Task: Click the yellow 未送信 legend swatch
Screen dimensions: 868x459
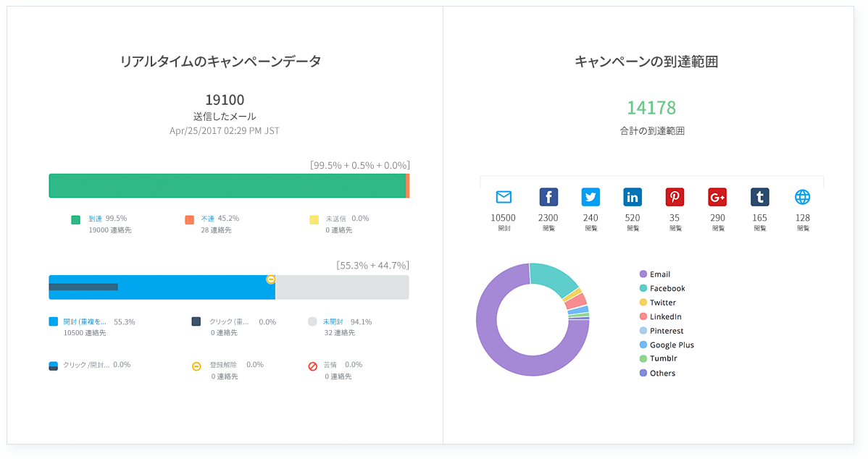Action: click(x=314, y=220)
